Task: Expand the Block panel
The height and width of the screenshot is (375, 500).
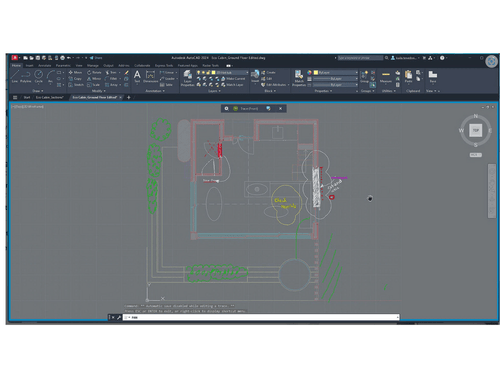Action: [270, 91]
